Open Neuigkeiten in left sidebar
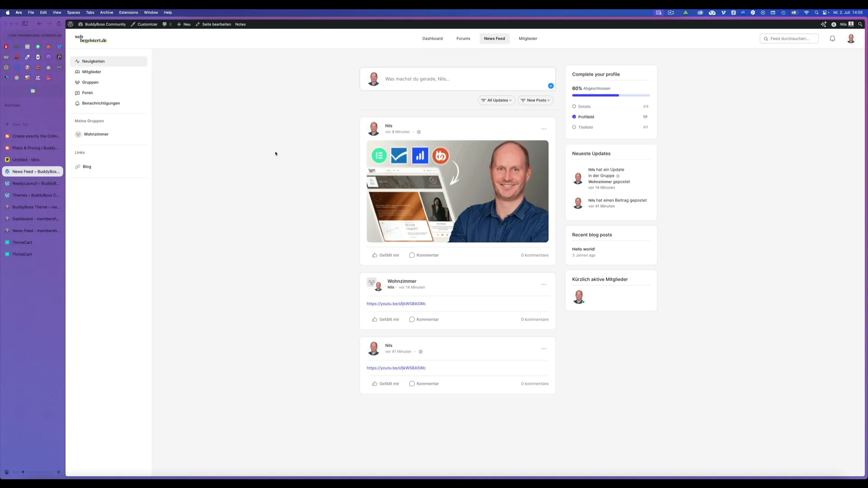 point(108,61)
